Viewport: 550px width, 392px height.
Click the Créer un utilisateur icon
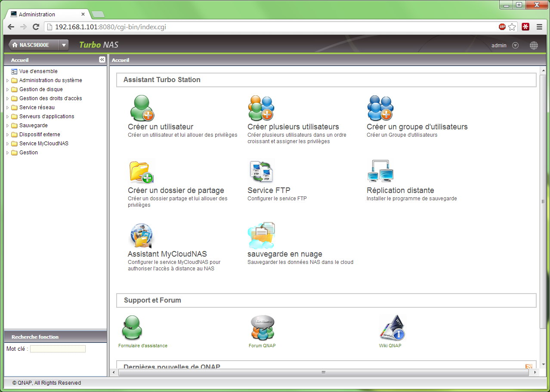point(142,108)
